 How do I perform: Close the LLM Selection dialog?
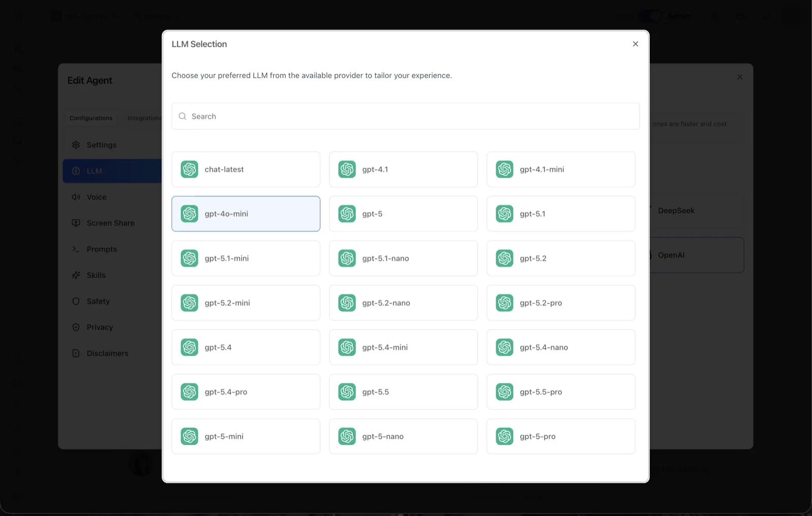(x=635, y=44)
